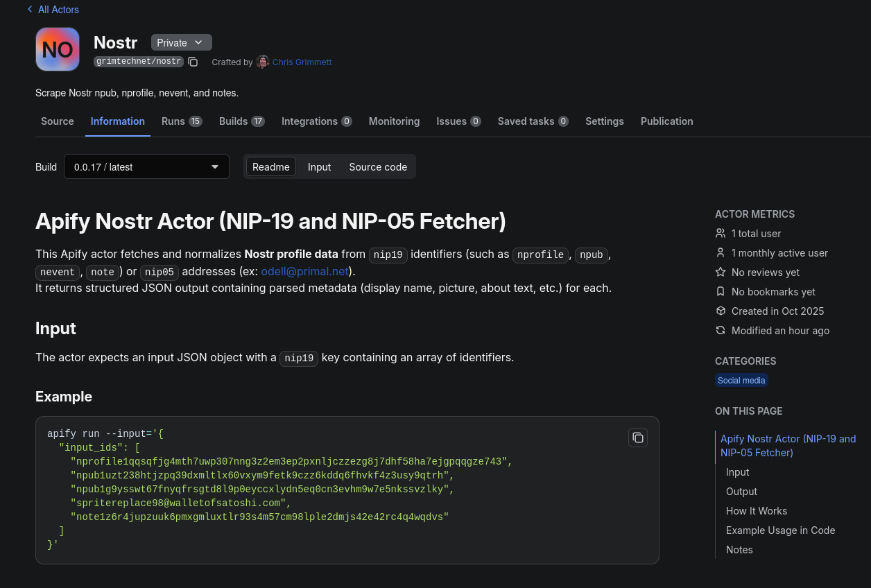
Task: Click Chris Grimmett's avatar picture
Action: 262,62
